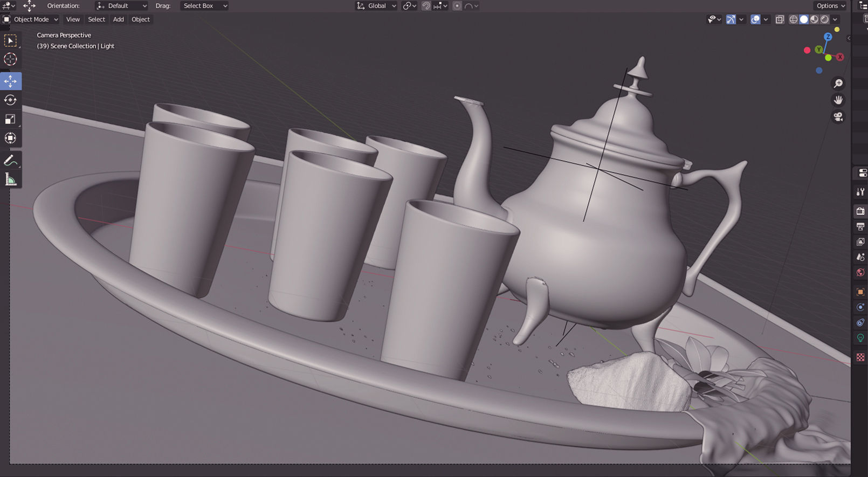Open the Texture properties checkerboard tab
Viewport: 868px width, 477px height.
[860, 357]
